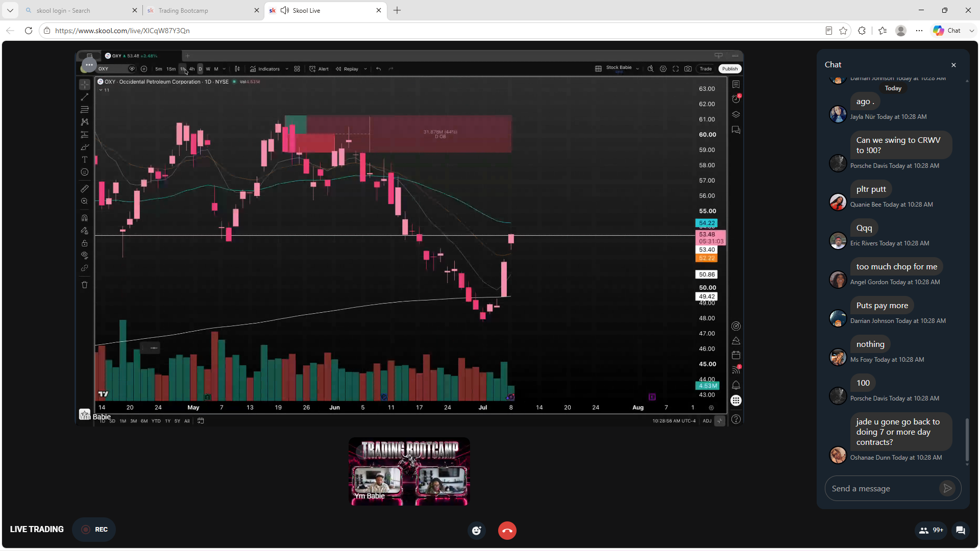This screenshot has height=551, width=980.
Task: Select the crosshair cursor tool
Action: (x=85, y=84)
